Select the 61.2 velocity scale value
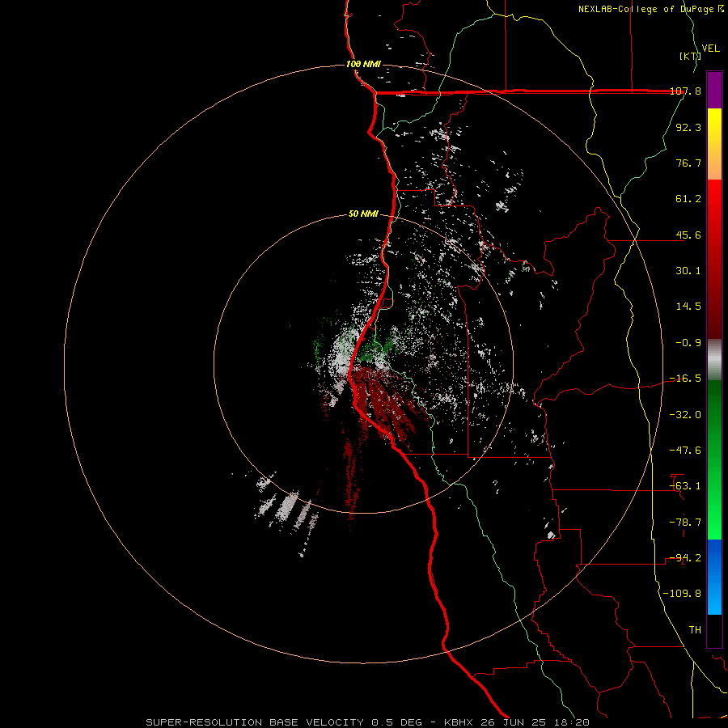 (688, 199)
